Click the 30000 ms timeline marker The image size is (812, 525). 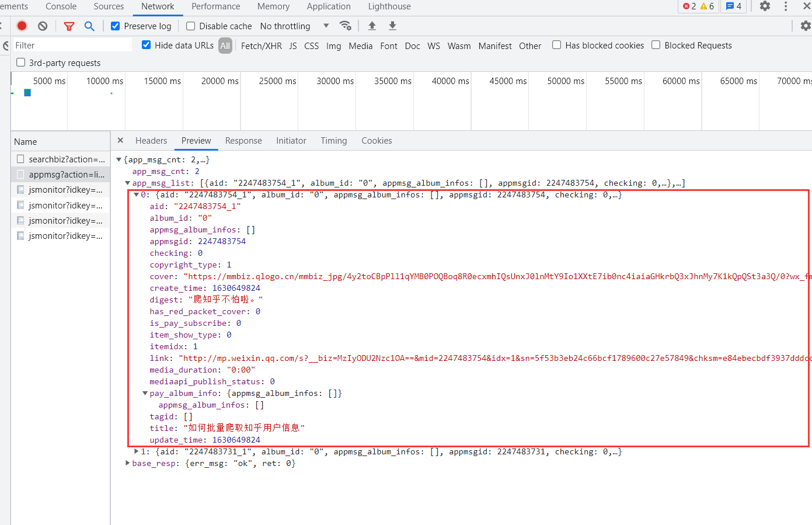coord(335,81)
